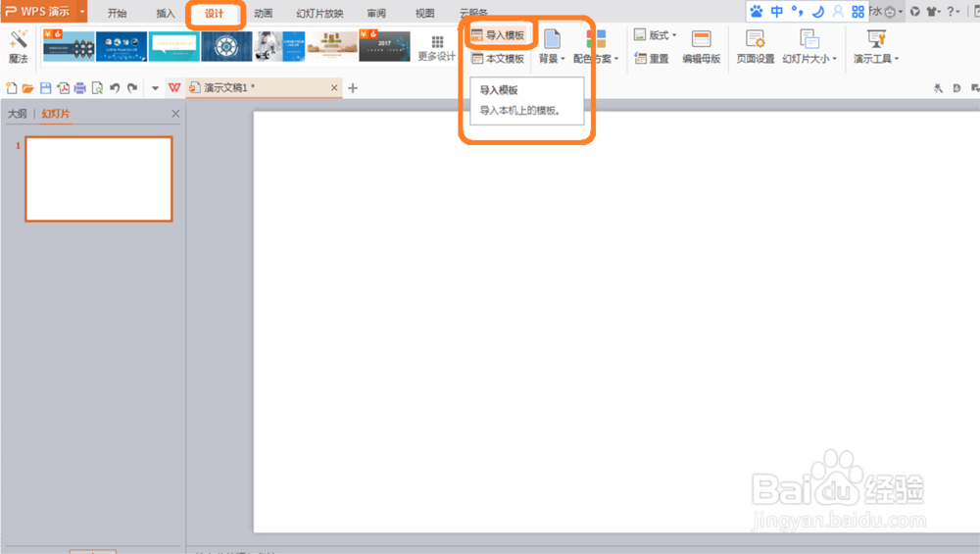This screenshot has width=980, height=554.
Task: Open 页面设置 page setup
Action: [755, 47]
